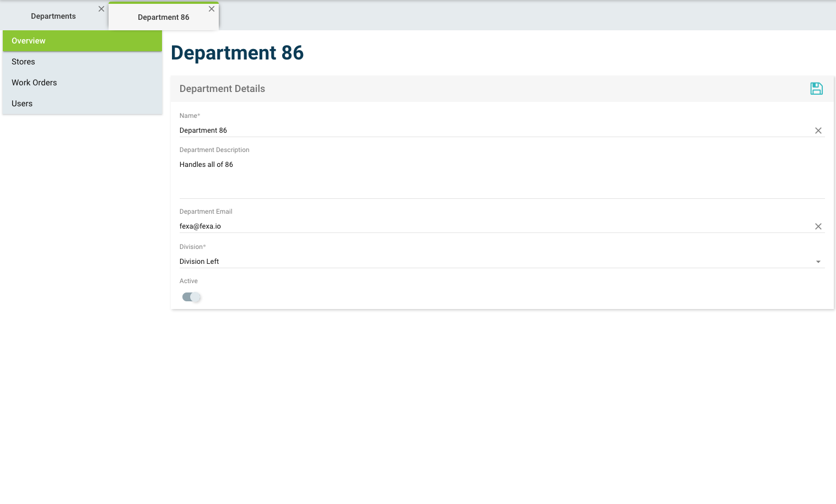Open the Division dropdown
The height and width of the screenshot is (504, 836).
coord(818,261)
